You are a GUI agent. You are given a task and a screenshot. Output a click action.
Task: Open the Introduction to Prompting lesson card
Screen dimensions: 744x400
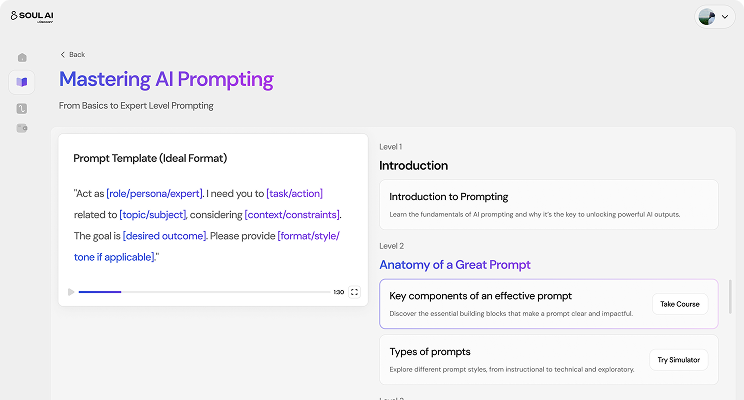click(549, 205)
